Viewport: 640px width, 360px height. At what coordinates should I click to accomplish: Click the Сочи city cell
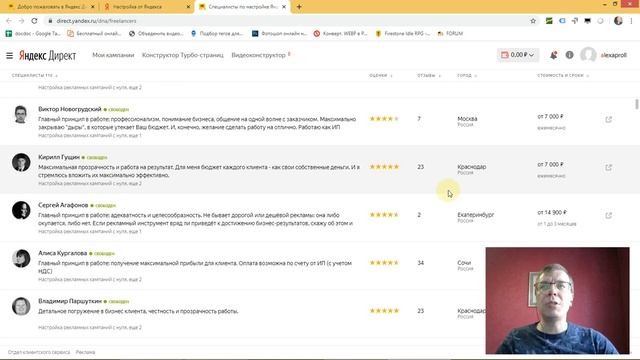click(x=464, y=263)
